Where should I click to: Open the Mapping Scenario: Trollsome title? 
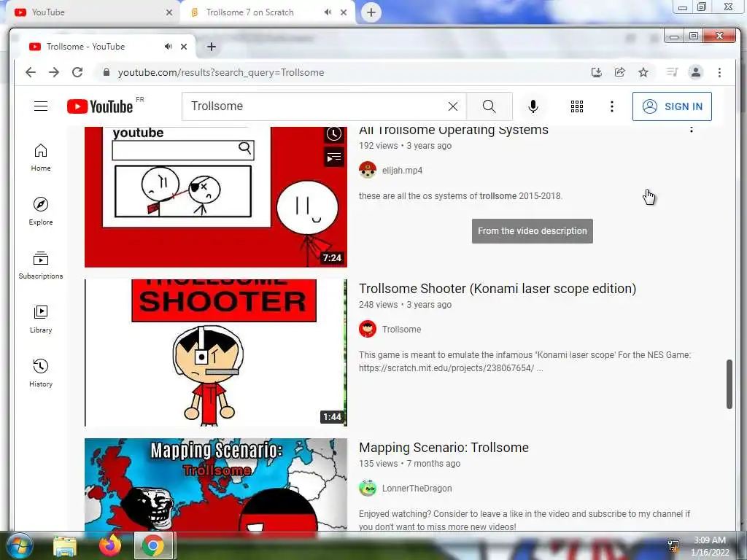click(x=444, y=448)
